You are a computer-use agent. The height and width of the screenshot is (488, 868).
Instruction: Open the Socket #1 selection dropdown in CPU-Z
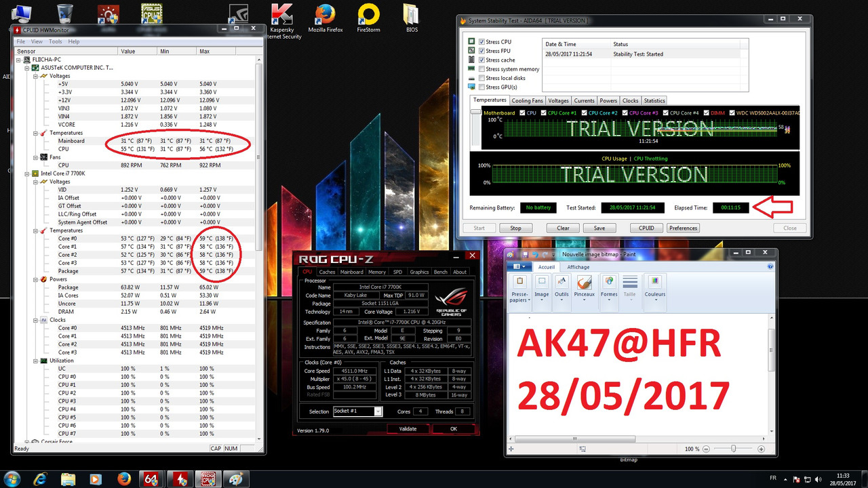pos(376,411)
